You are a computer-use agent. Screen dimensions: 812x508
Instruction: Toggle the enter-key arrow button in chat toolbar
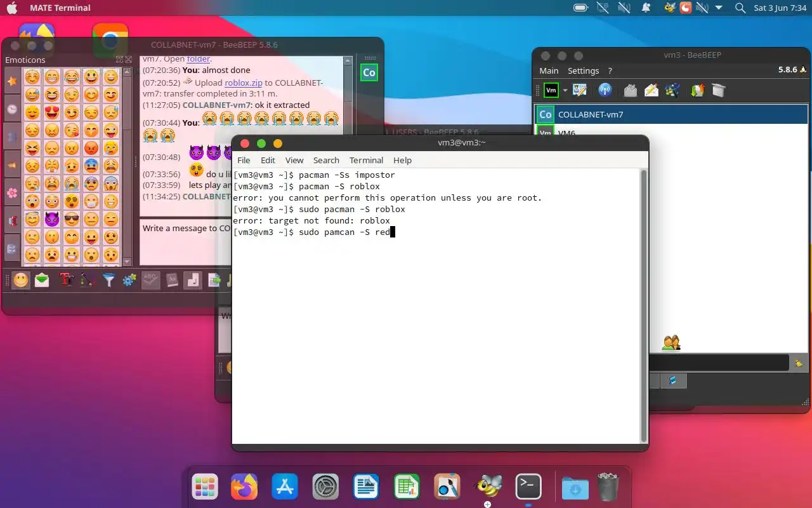coord(193,280)
